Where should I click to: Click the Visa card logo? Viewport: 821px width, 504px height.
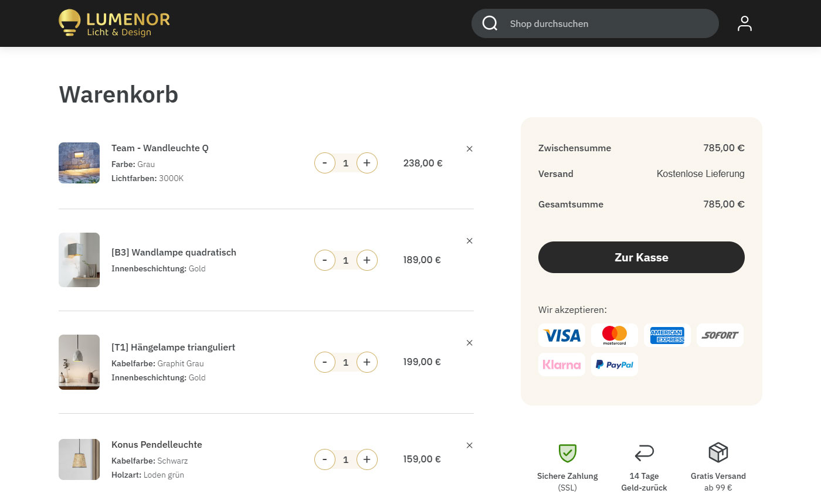click(561, 335)
